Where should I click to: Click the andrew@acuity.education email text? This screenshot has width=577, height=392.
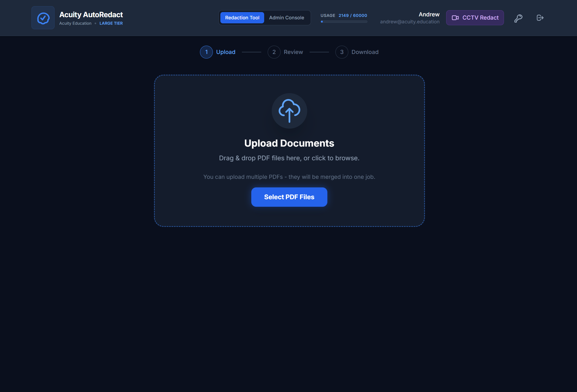pos(410,22)
